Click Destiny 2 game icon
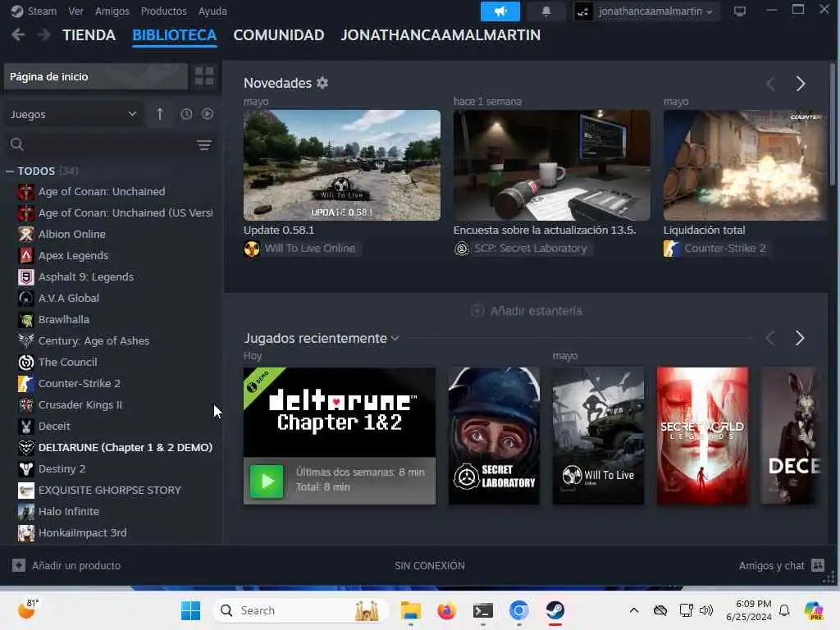 click(25, 468)
